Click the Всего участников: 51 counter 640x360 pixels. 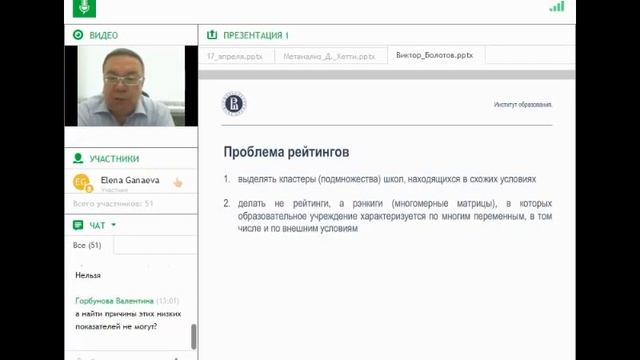113,203
